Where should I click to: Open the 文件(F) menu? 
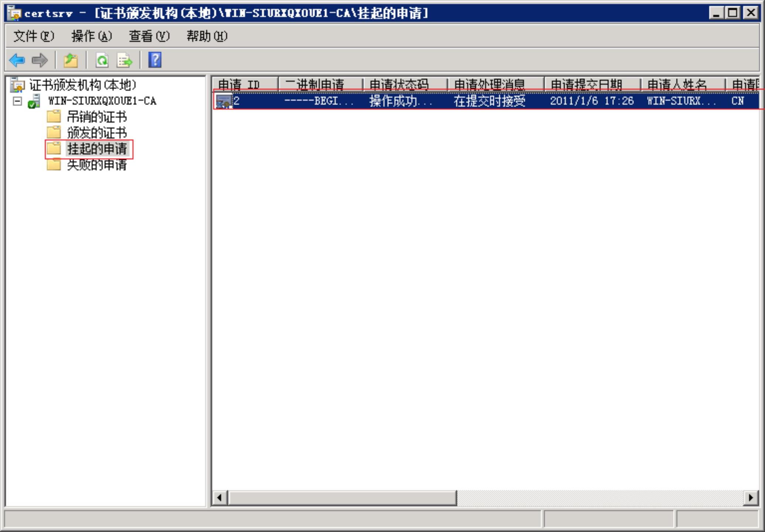coord(34,36)
